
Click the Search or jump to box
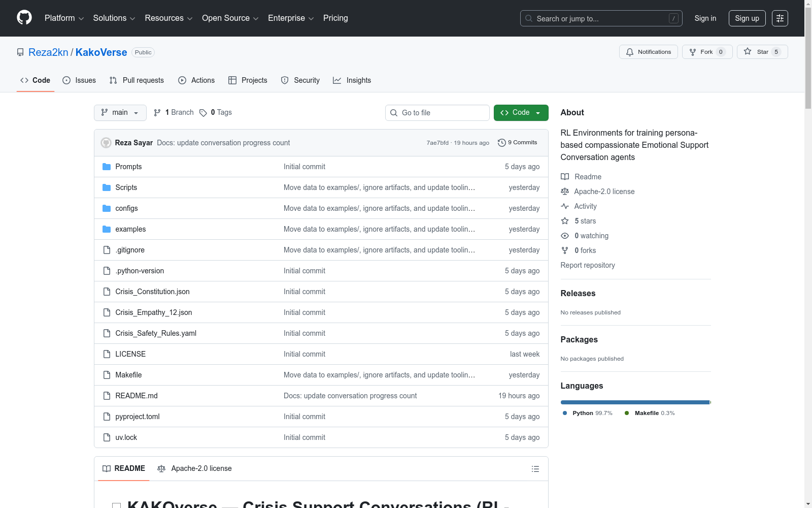click(601, 18)
